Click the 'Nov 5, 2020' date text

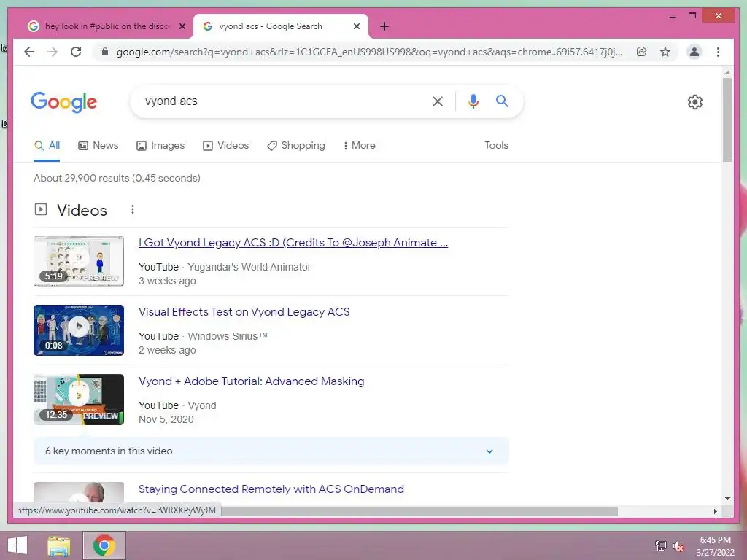tap(166, 419)
